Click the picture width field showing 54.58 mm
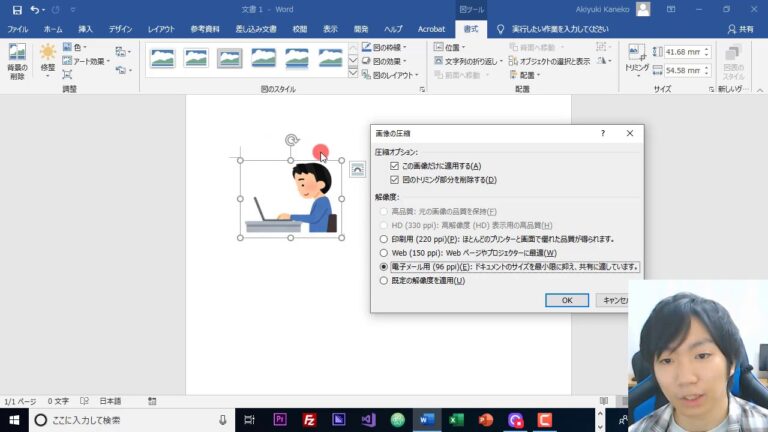 point(684,71)
